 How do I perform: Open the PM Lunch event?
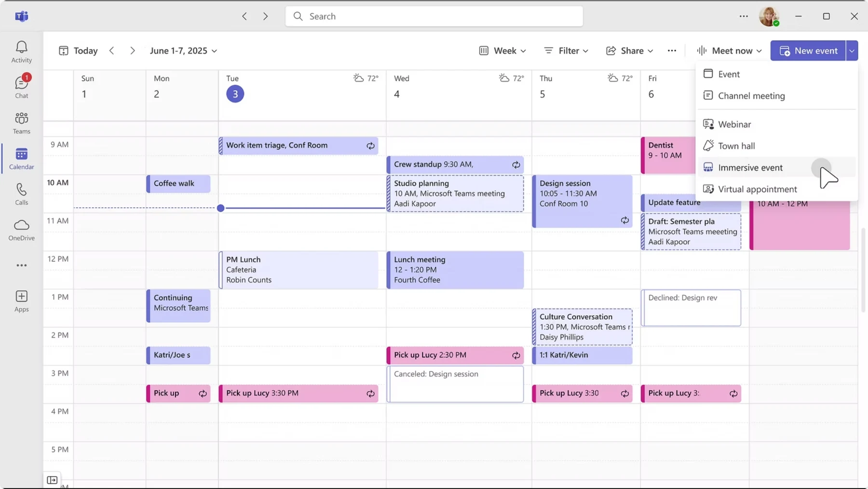[x=298, y=270]
